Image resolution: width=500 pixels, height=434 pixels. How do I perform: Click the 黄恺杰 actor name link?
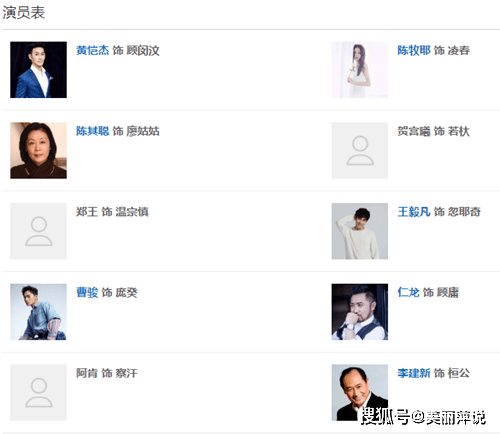click(x=93, y=50)
